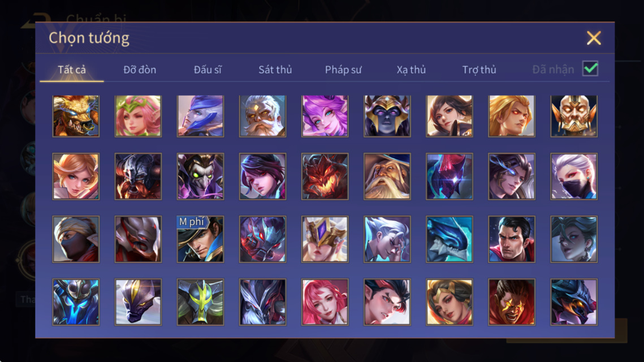This screenshot has width=644, height=362.
Task: Close the "Chọn tướng" dialog
Action: (x=594, y=38)
